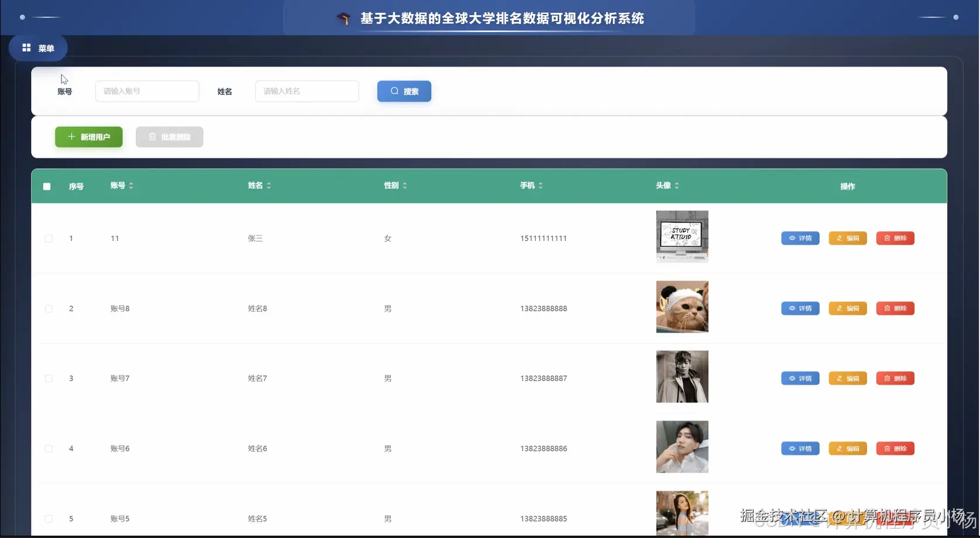Click the sort arrows on 头像 column

pos(677,185)
